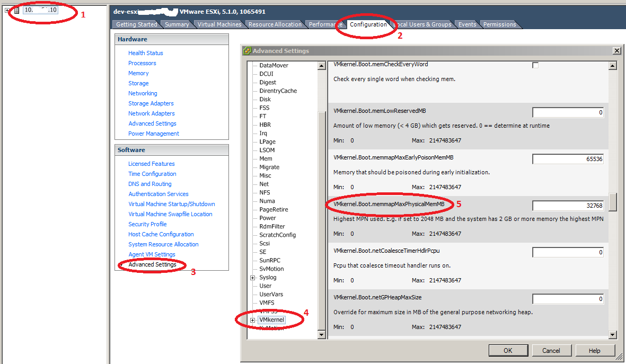Select NFS in settings tree
Image resolution: width=626 pixels, height=364 pixels.
click(264, 192)
